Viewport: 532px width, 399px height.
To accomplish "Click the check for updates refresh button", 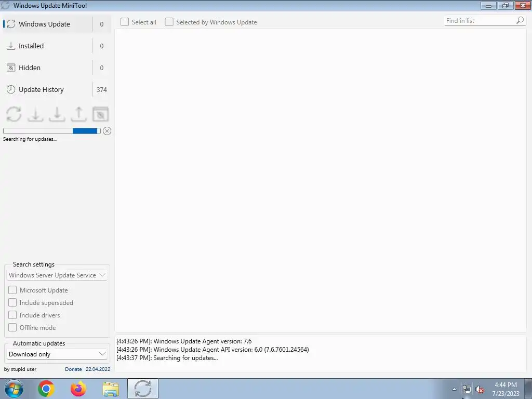I will point(14,114).
